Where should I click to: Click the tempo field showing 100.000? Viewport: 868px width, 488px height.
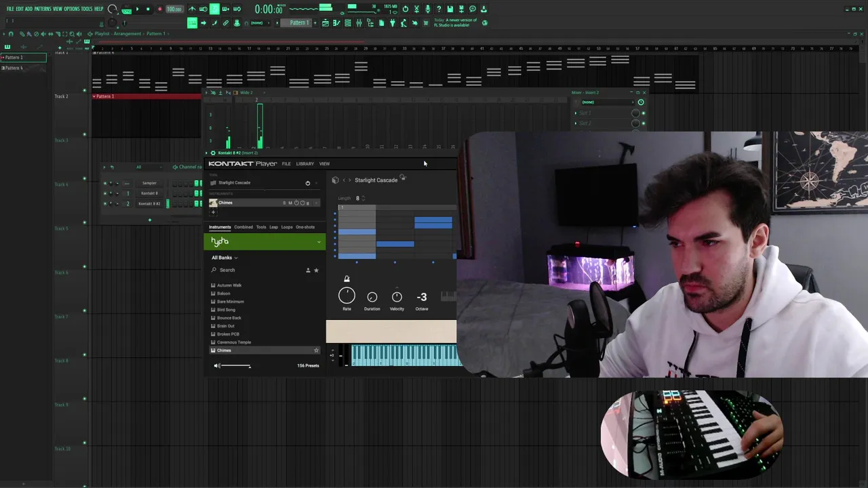pos(174,9)
